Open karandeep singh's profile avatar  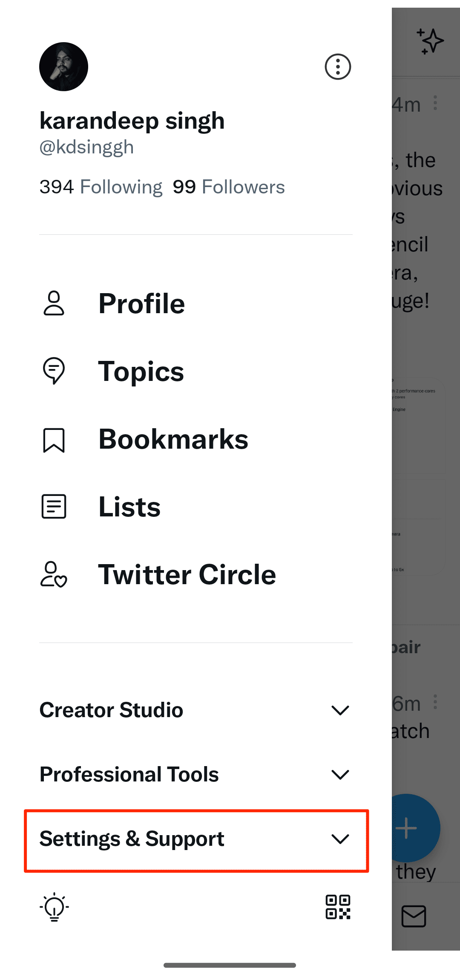64,67
